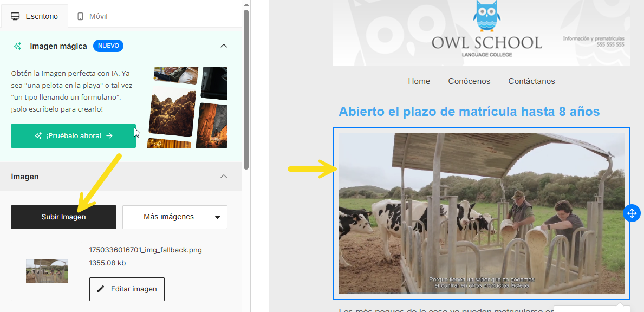Click the blue NUEVO badge
The image size is (644, 312).
pos(108,46)
